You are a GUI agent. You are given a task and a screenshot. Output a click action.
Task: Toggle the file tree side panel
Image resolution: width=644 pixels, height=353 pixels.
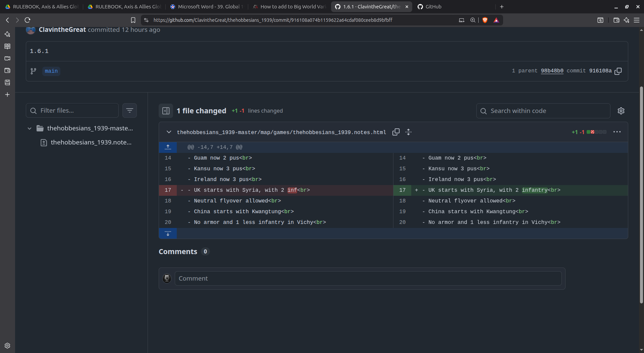coord(166,111)
